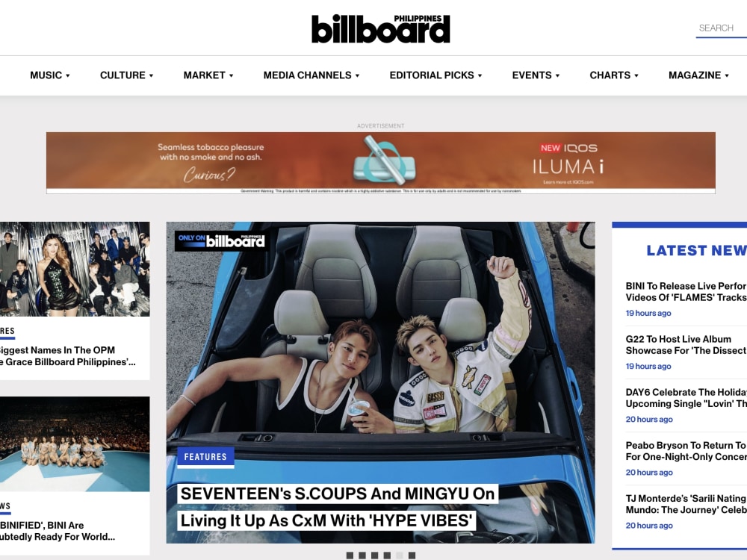Expand the MAGAZINE dropdown arrow
The width and height of the screenshot is (747, 560).
tap(727, 75)
